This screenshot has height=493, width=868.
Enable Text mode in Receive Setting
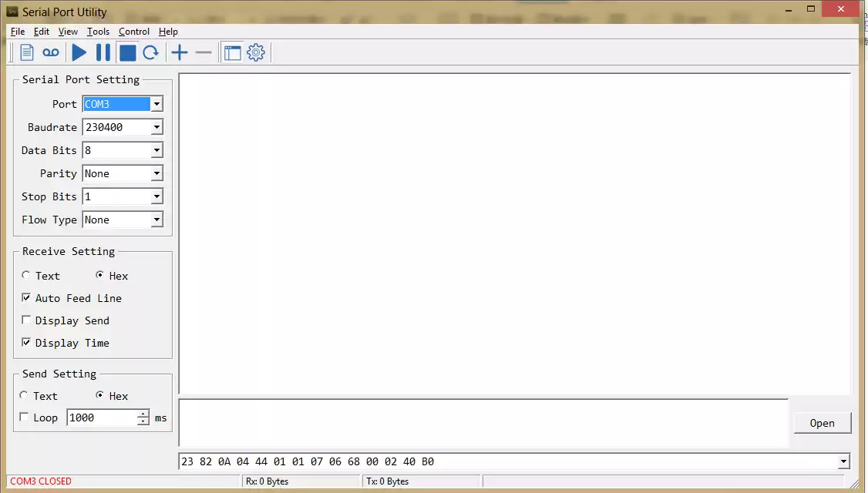click(26, 275)
